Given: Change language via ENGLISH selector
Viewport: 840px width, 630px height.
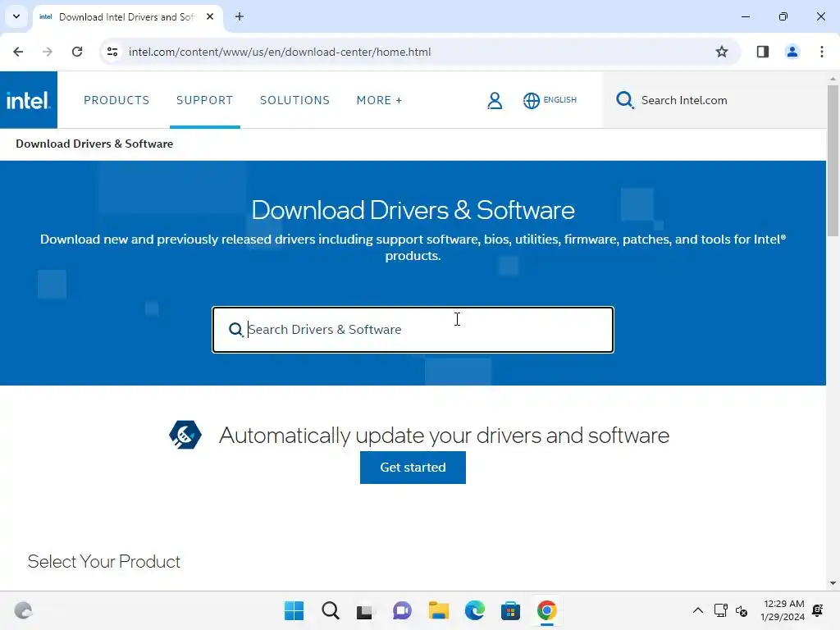Looking at the screenshot, I should [559, 99].
